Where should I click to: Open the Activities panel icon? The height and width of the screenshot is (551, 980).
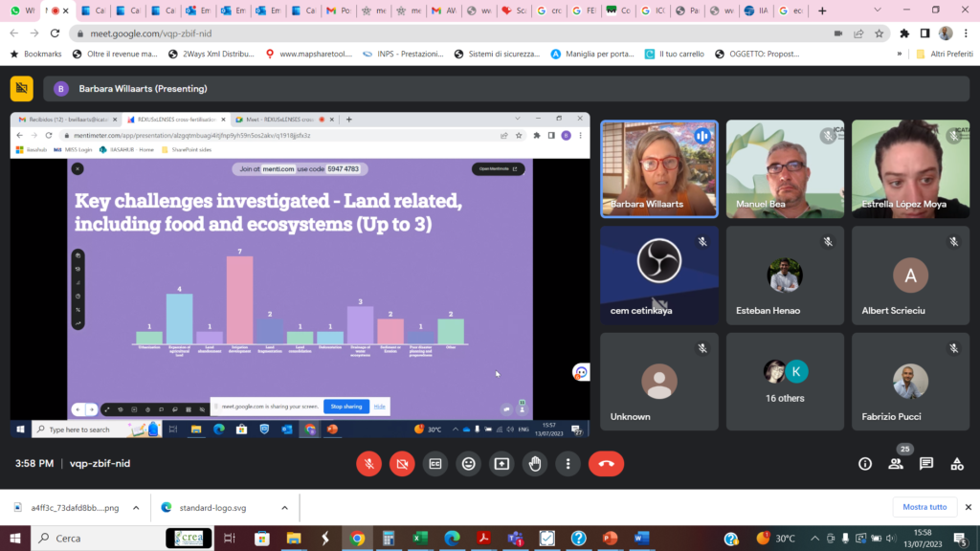pyautogui.click(x=957, y=464)
